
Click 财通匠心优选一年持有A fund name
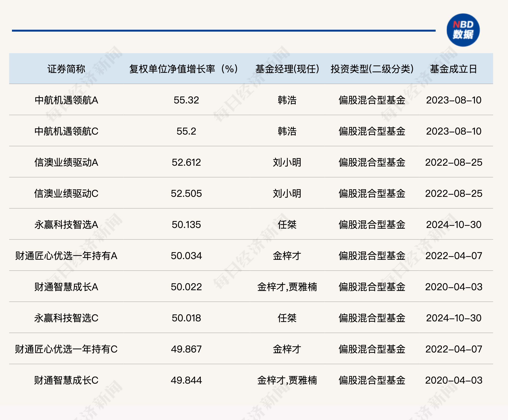[66, 256]
